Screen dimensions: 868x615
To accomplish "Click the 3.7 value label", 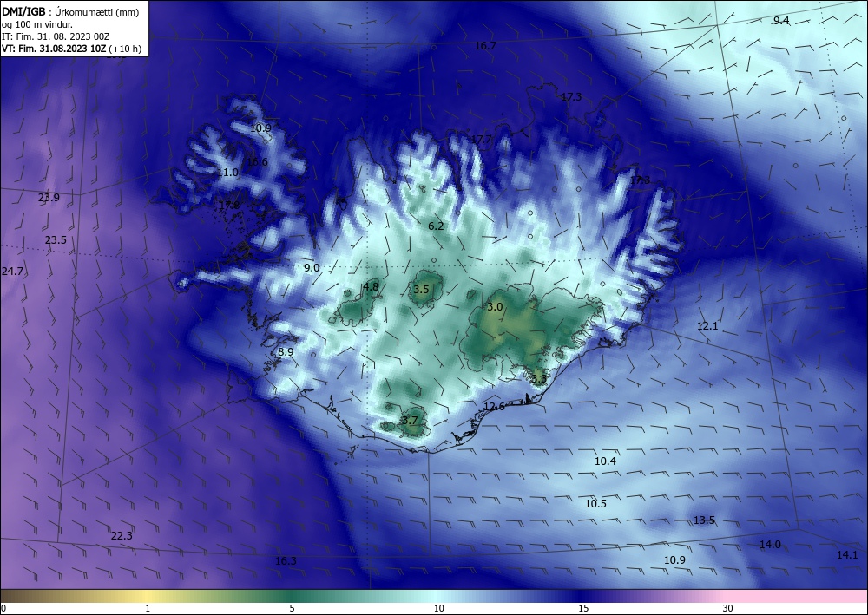I will click(410, 420).
